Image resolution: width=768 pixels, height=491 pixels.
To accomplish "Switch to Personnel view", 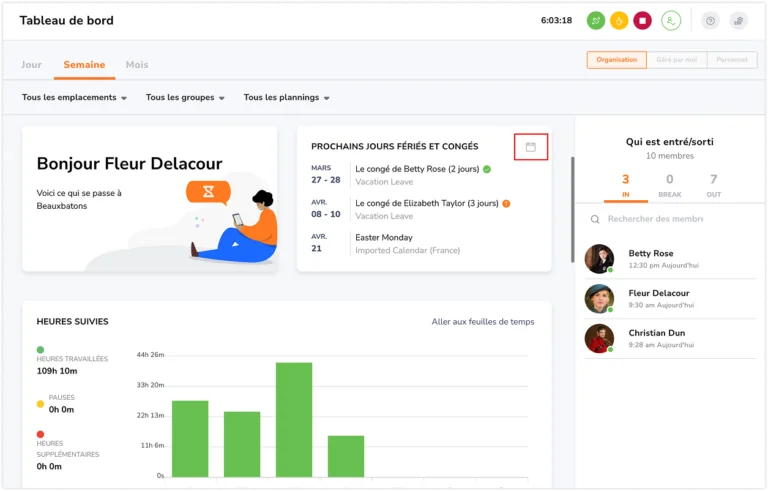I will (732, 60).
